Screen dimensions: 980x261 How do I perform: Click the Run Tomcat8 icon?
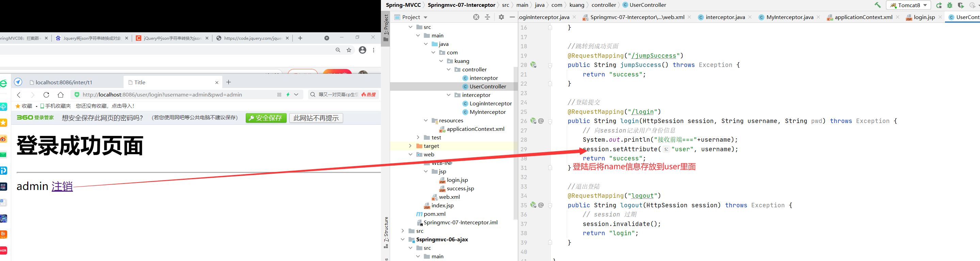pyautogui.click(x=939, y=5)
